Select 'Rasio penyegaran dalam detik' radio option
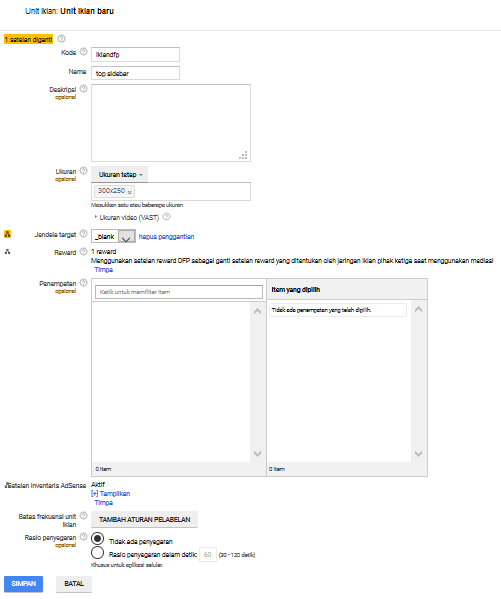Viewport: 501px width, 599px height. pyautogui.click(x=97, y=552)
